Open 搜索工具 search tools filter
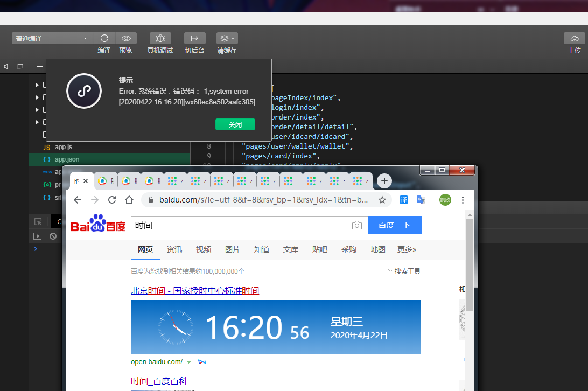Screen dimensions: 588x391 coord(404,271)
